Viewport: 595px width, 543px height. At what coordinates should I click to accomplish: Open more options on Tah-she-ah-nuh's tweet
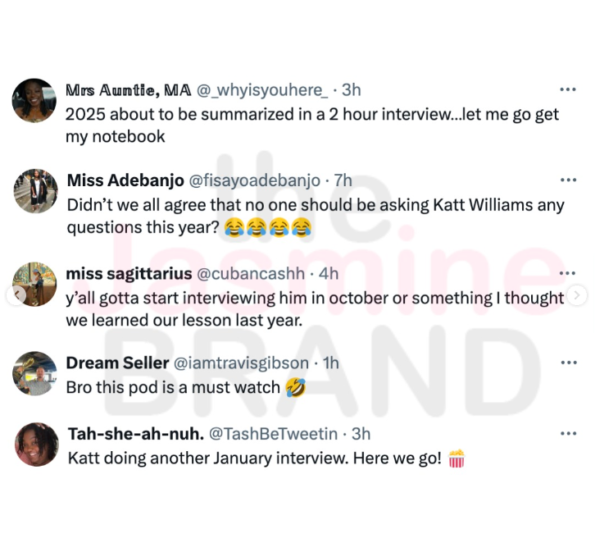coord(568,433)
